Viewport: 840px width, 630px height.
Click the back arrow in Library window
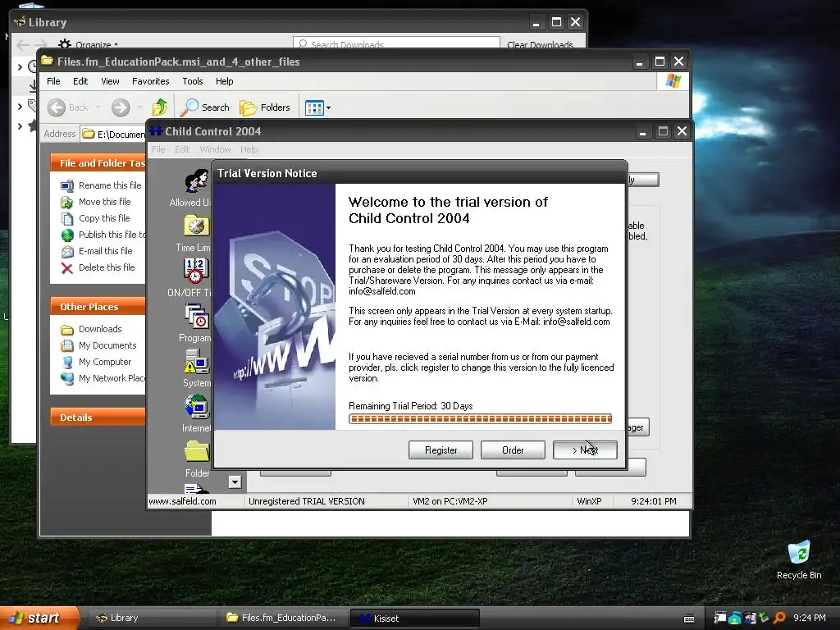tap(22, 45)
